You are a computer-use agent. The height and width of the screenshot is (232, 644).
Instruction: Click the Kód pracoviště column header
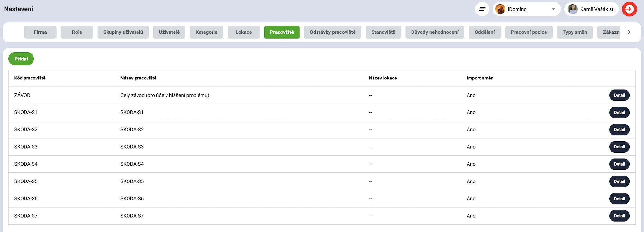[30, 78]
